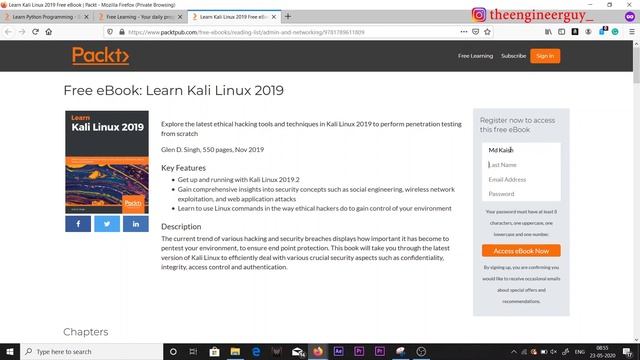
Task: Click the page vertical scrollbar thumb
Action: tap(636, 65)
